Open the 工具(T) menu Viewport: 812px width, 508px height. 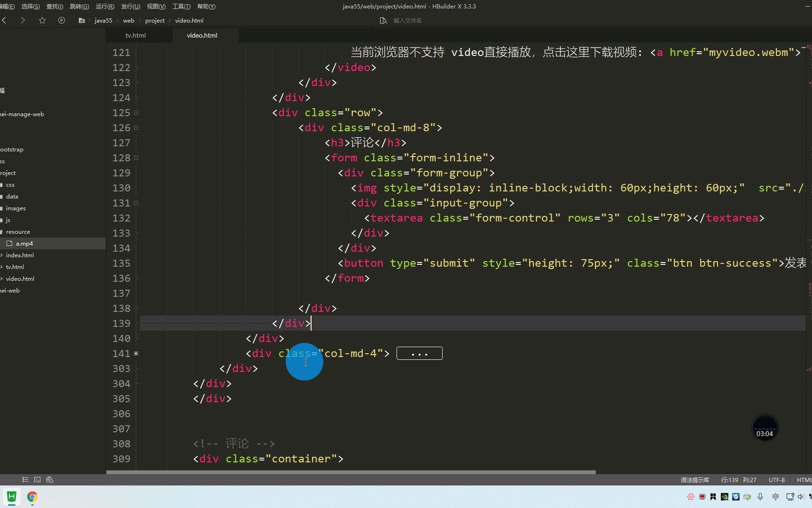click(x=181, y=6)
